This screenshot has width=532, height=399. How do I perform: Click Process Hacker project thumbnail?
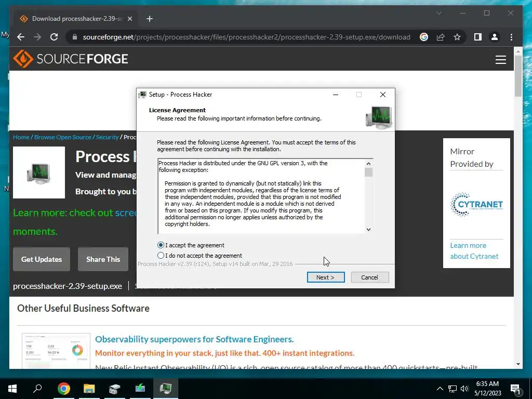pyautogui.click(x=38, y=172)
